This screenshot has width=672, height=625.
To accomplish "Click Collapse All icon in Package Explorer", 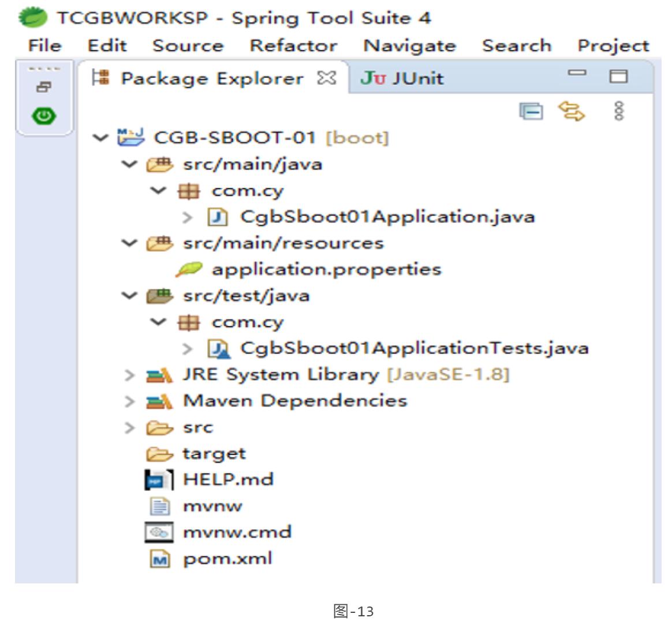I will tap(531, 111).
